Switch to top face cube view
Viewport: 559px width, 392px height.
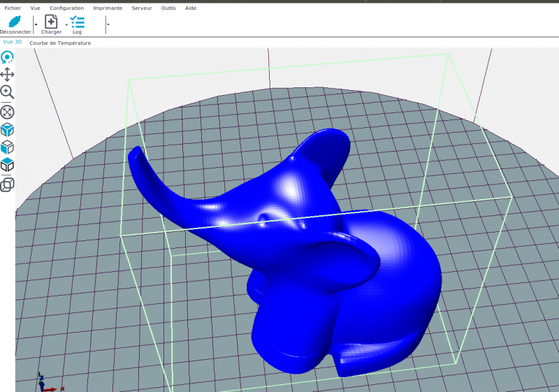(x=7, y=165)
